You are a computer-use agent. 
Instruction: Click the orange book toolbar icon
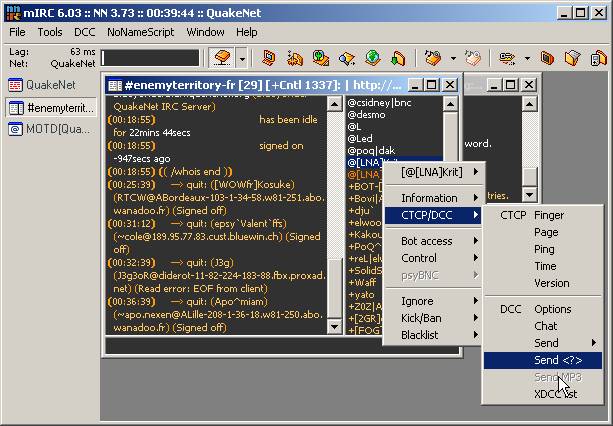547,58
